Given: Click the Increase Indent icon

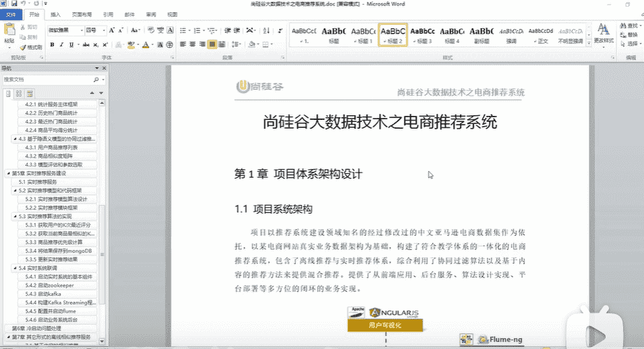Looking at the screenshot, I should pyautogui.click(x=237, y=30).
